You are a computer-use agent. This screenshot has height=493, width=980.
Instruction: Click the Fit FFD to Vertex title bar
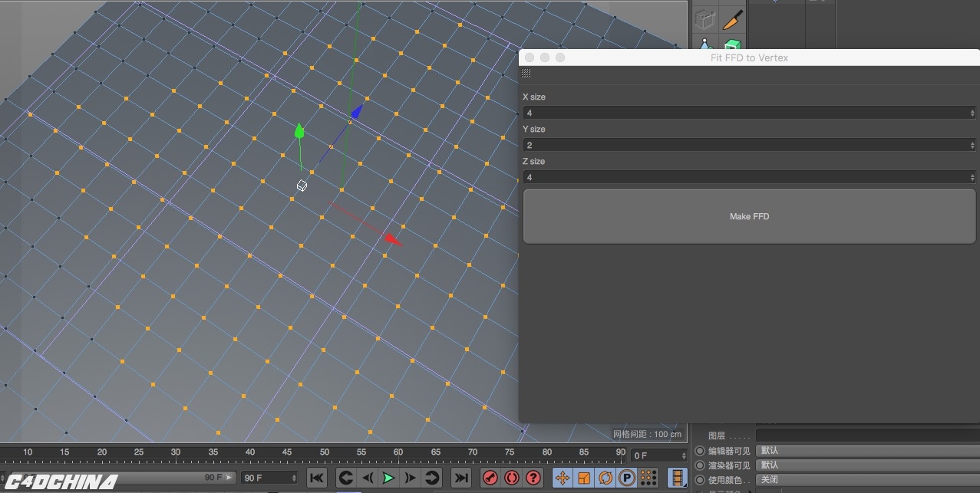coord(749,58)
